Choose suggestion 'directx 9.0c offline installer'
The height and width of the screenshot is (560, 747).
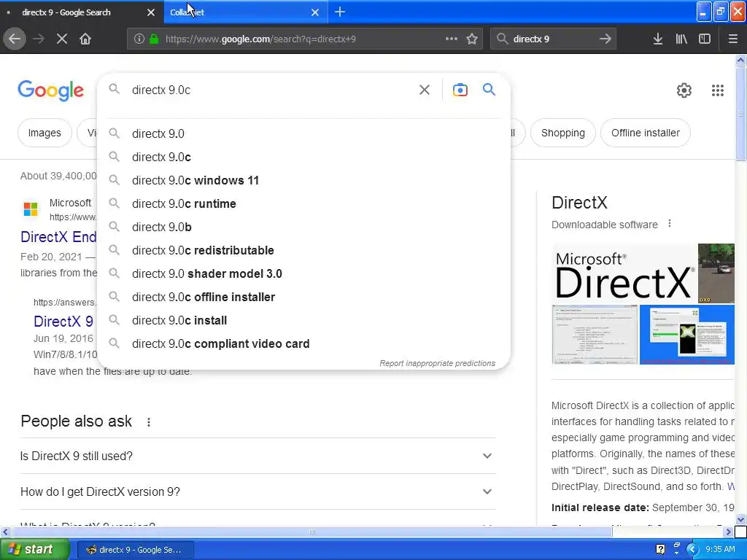point(304,297)
